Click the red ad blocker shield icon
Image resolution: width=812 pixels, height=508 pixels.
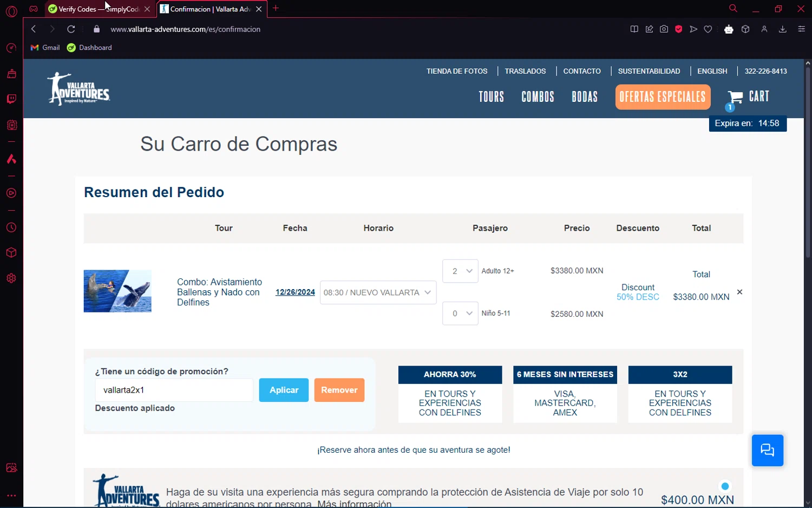pos(679,29)
